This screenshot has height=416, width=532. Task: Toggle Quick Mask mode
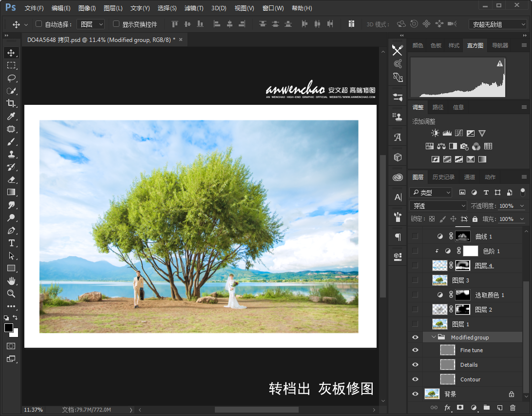pyautogui.click(x=11, y=346)
